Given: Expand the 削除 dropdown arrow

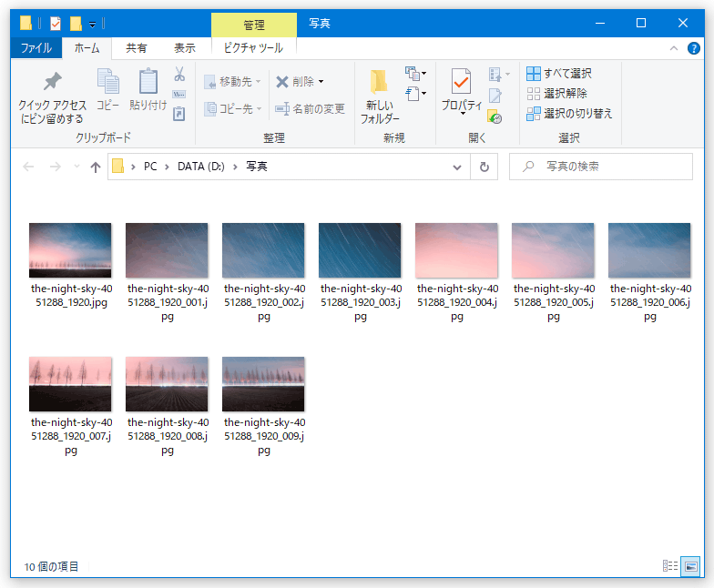Looking at the screenshot, I should [x=321, y=82].
